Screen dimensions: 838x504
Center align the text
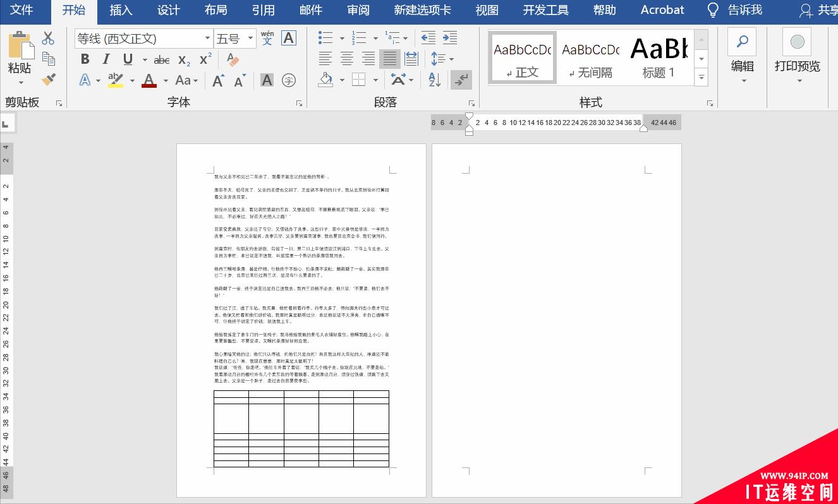[347, 59]
